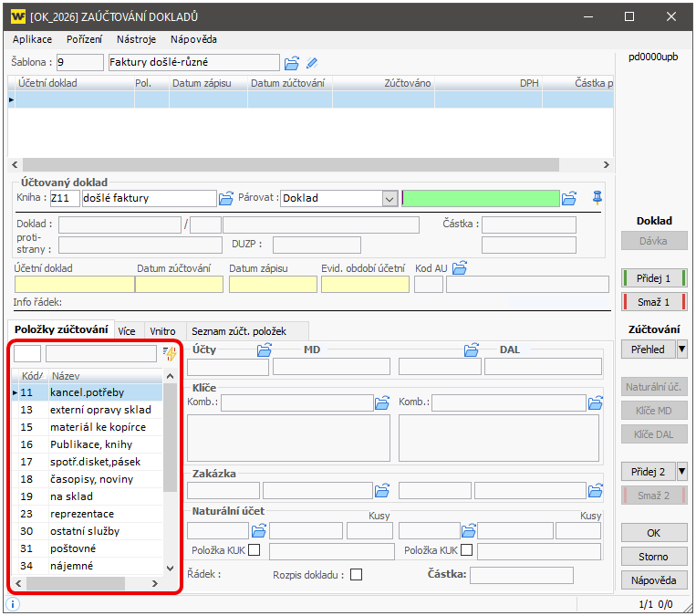Click the Smaž 1 button
Screen dimensions: 696x616
pyautogui.click(x=654, y=302)
